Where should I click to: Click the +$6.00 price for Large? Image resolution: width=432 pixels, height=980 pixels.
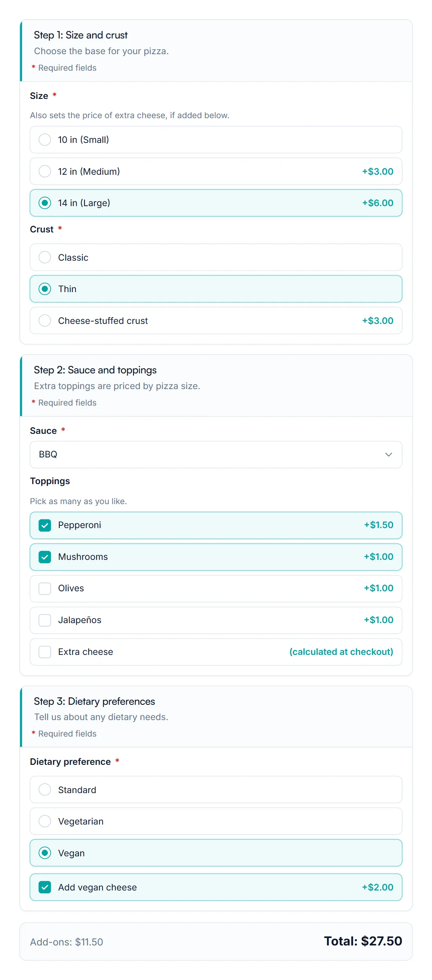click(377, 203)
